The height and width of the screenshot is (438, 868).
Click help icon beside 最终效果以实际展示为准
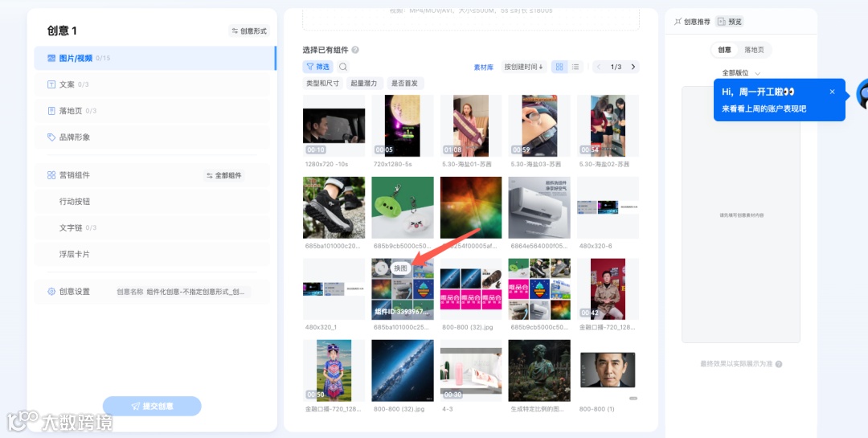tap(779, 364)
